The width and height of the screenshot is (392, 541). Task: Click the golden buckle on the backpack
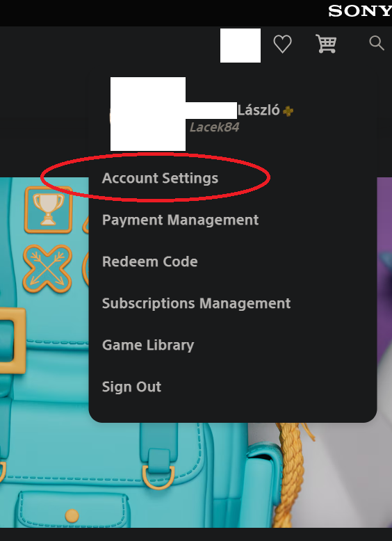coord(13,341)
